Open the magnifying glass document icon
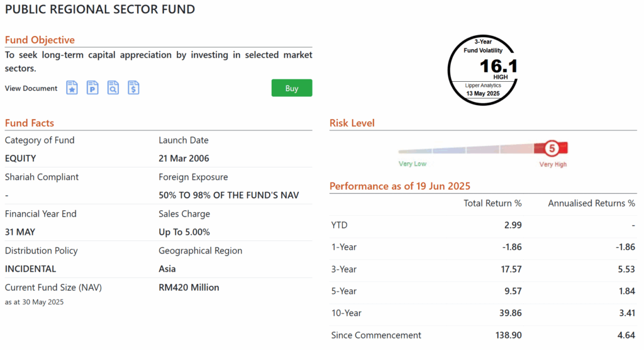This screenshot has height=350, width=644. pos(113,88)
